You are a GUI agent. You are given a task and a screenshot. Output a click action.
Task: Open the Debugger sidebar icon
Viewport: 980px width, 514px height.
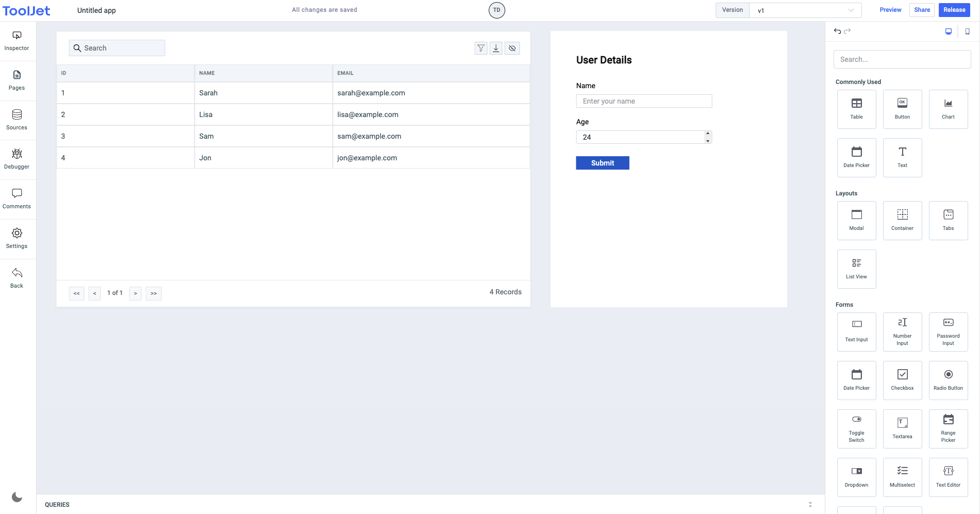click(17, 159)
